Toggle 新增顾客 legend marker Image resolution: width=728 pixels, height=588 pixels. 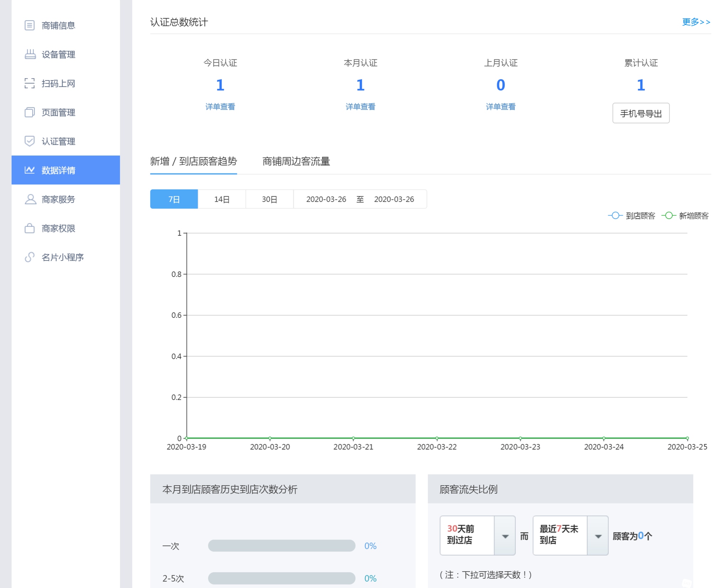click(668, 216)
